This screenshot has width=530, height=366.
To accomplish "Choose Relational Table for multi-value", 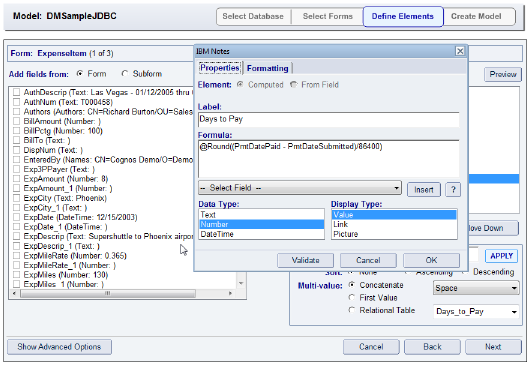I will (352, 310).
